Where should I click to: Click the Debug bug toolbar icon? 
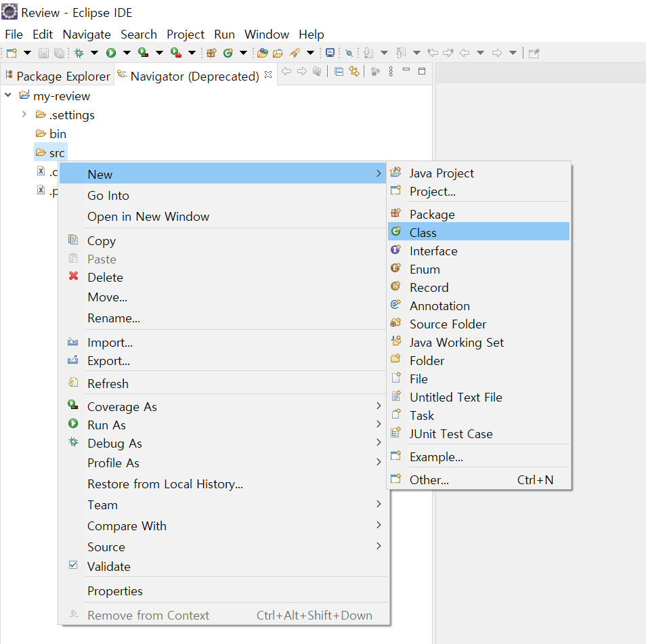(79, 53)
